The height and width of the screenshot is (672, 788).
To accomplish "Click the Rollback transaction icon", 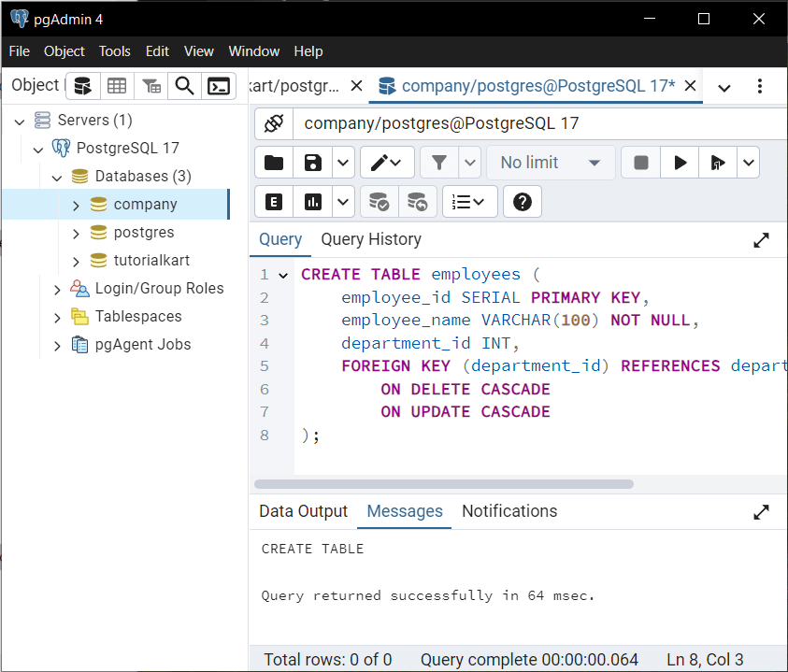I will coord(418,202).
